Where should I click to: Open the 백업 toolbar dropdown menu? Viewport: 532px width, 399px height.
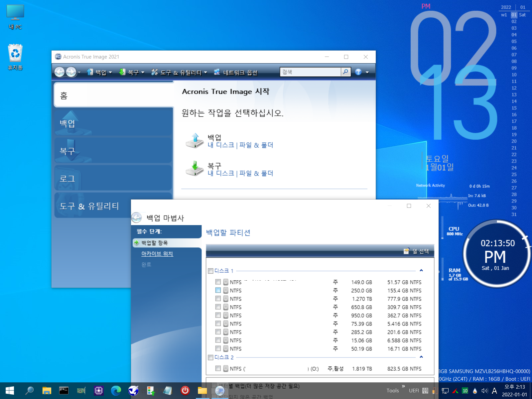(99, 72)
